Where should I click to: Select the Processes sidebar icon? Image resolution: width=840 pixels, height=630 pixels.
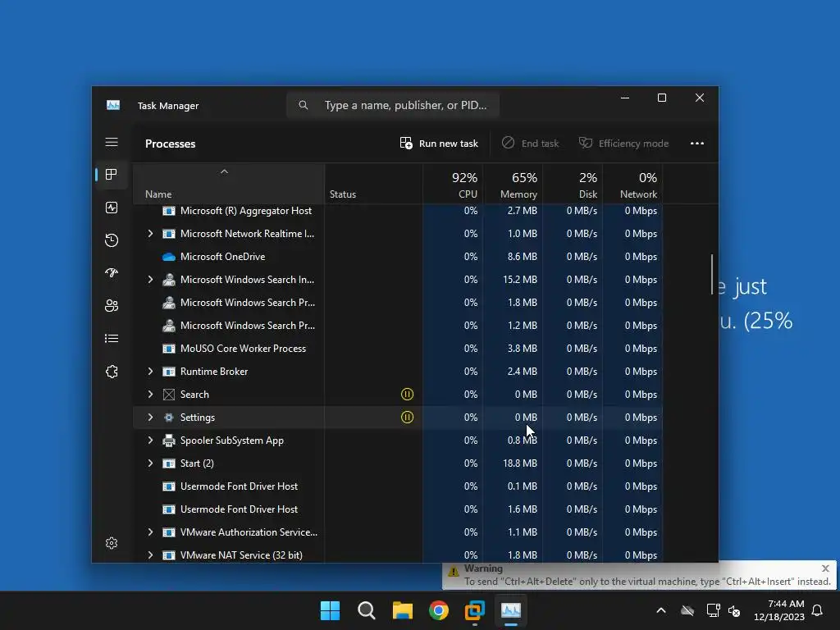112,175
